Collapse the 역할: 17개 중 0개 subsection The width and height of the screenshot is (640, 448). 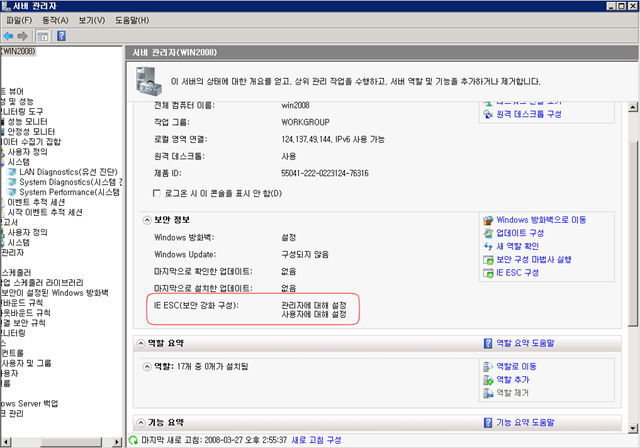tap(147, 367)
